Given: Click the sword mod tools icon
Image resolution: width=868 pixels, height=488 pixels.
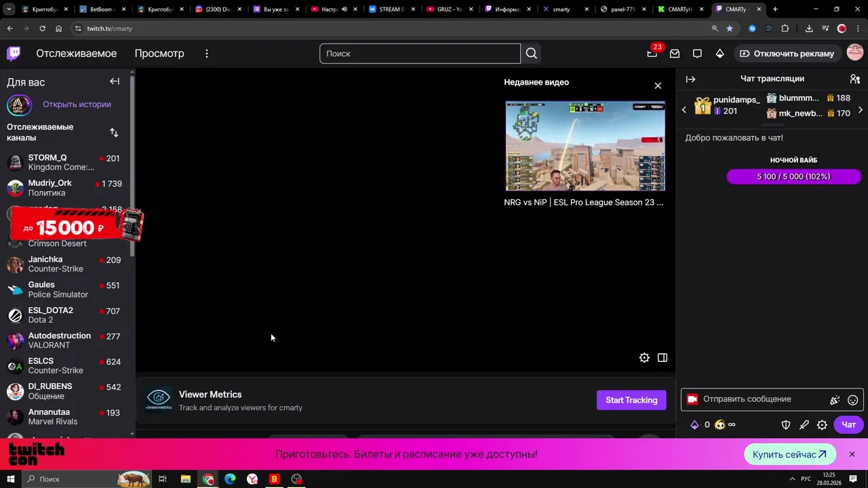Looking at the screenshot, I should point(804,425).
